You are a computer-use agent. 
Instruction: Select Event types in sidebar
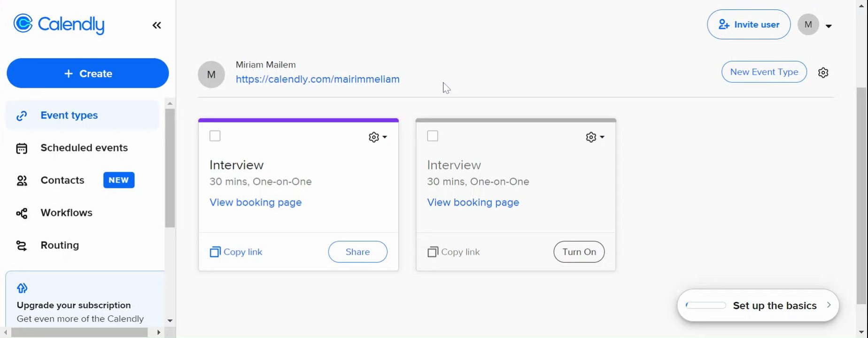point(69,115)
